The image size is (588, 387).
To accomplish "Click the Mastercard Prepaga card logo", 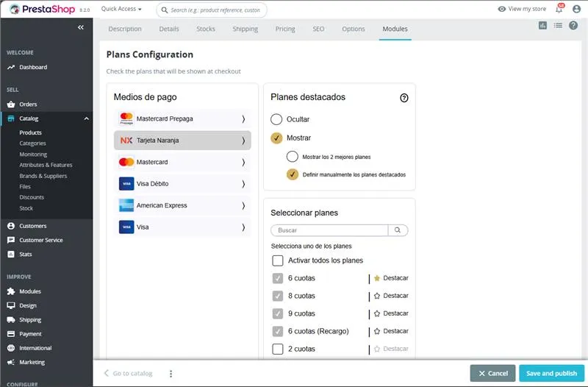I will click(x=126, y=118).
